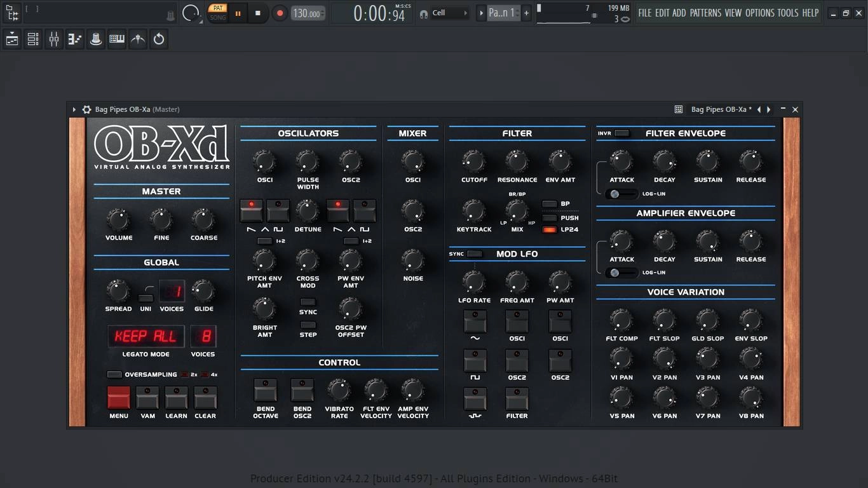Toggle the OVERSAMPLING switch
Viewport: 868px width, 488px height.
pyautogui.click(x=114, y=374)
